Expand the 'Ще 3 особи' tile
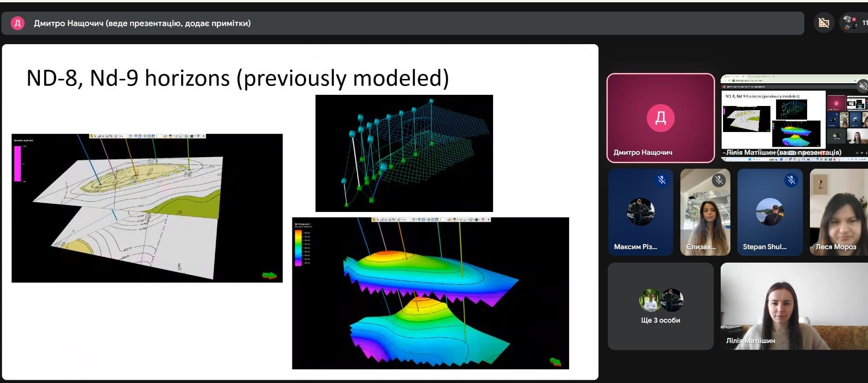 660,306
